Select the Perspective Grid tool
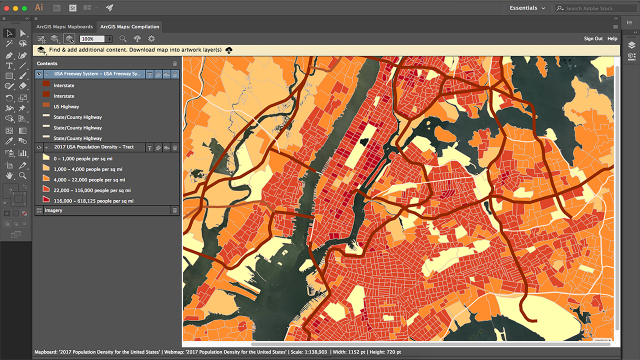 coord(22,119)
